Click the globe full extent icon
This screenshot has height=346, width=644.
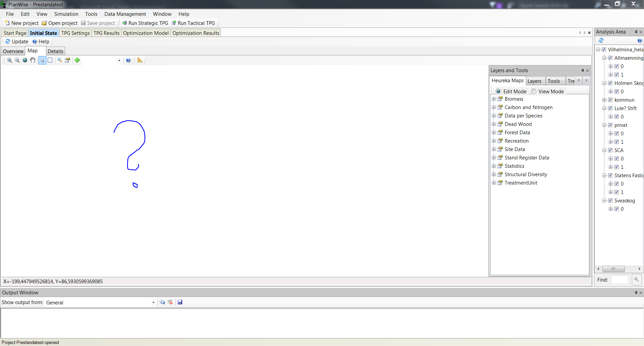pyautogui.click(x=25, y=60)
